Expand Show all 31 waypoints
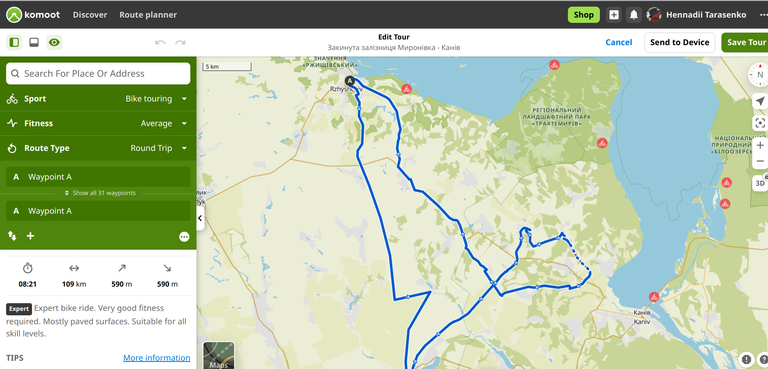768x369 pixels. click(x=100, y=193)
